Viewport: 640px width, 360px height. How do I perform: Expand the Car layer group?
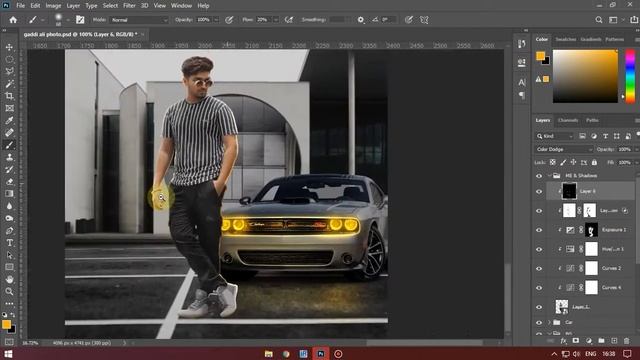pos(549,322)
